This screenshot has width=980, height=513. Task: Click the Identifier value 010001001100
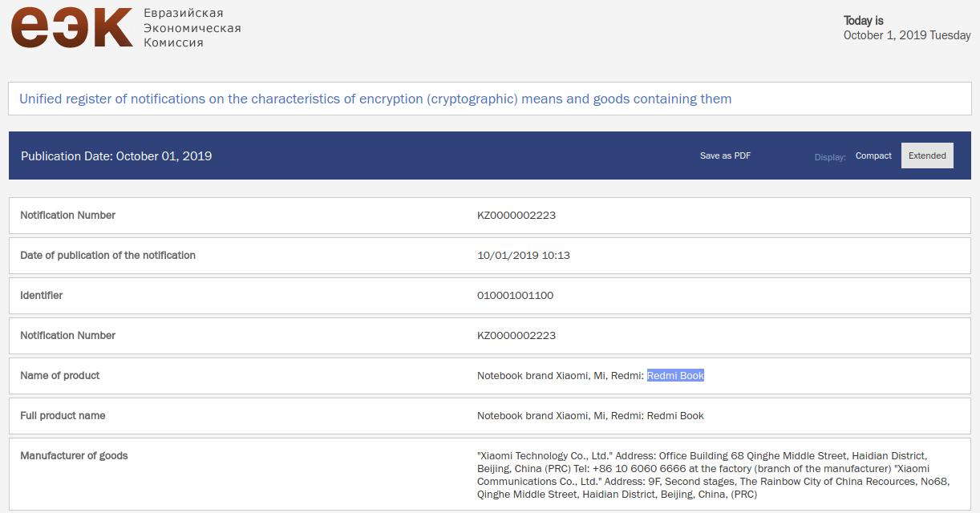tap(515, 296)
